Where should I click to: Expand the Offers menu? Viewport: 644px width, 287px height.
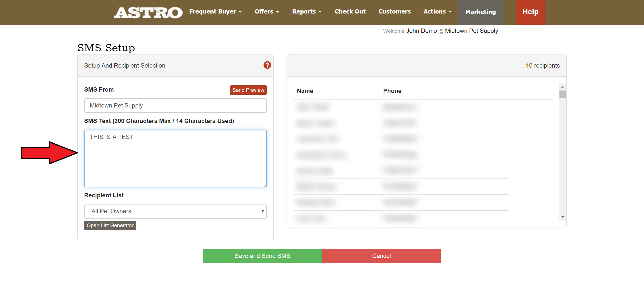point(266,12)
